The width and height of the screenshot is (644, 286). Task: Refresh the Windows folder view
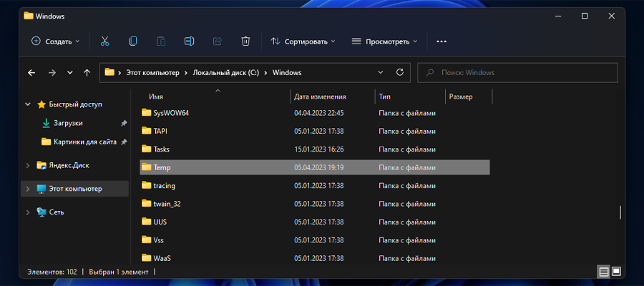[399, 73]
